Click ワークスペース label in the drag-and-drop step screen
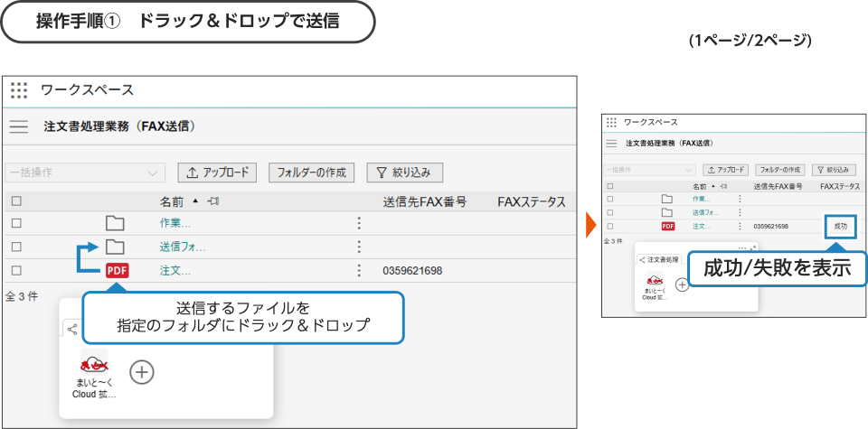 point(87,90)
